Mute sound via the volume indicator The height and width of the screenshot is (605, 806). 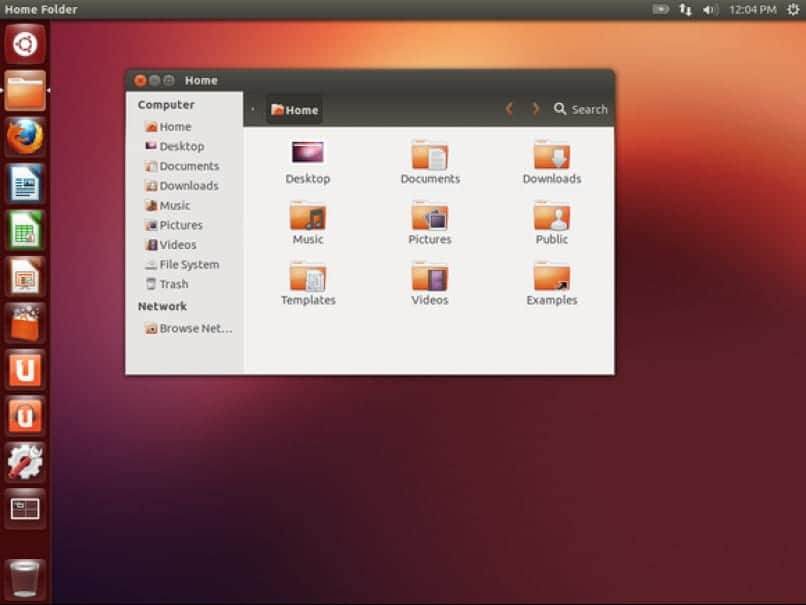708,9
